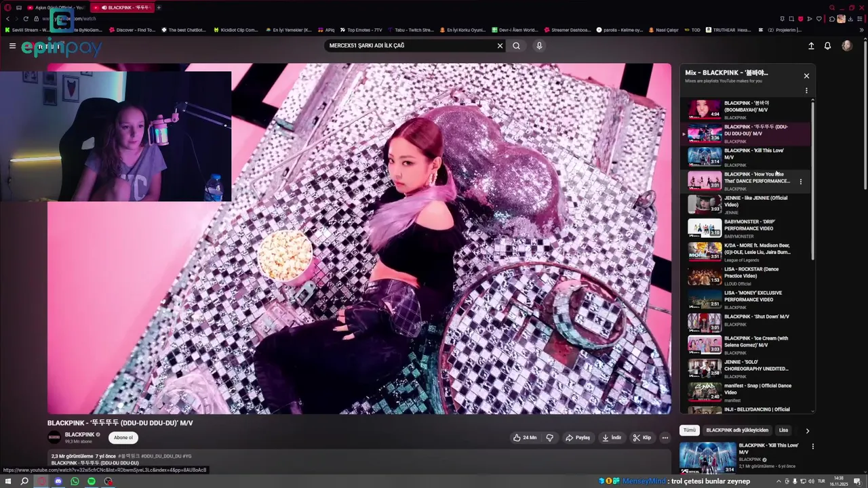
Task: Subscribe with the Abone ol button
Action: [x=123, y=438]
